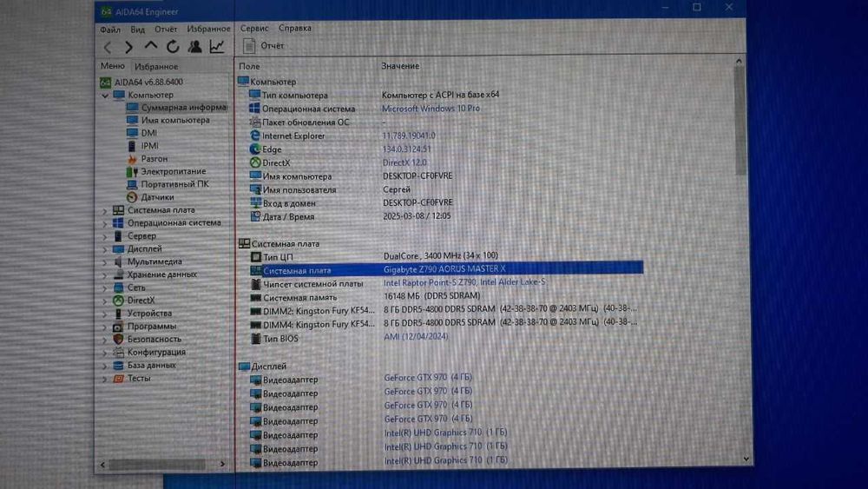
Task: Click the Тесты tree icon
Action: pos(118,379)
